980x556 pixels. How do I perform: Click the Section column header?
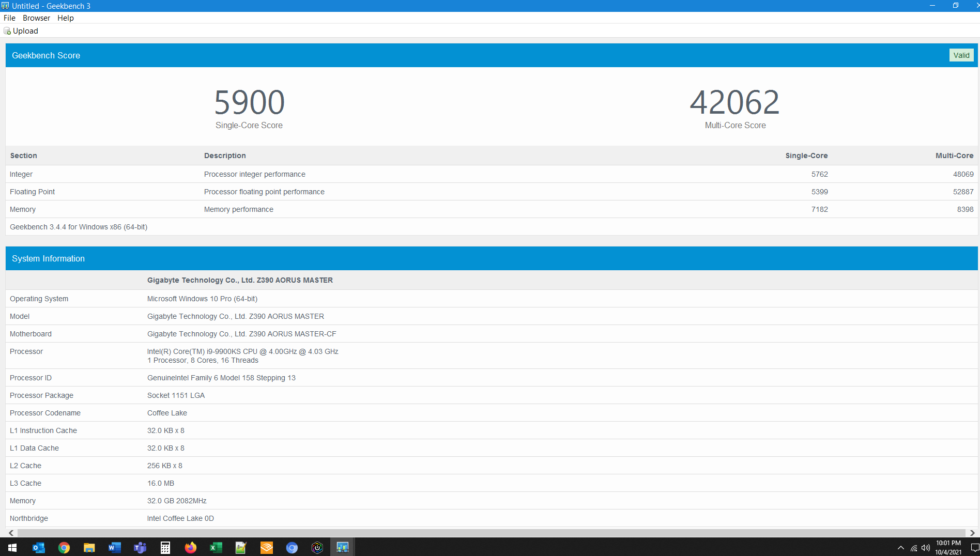[x=23, y=156]
